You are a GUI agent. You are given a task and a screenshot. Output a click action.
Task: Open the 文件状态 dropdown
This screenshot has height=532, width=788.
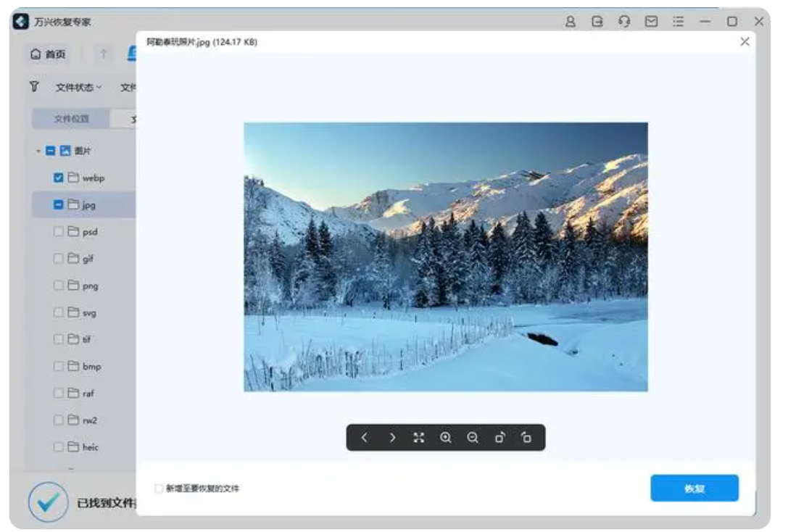[78, 88]
